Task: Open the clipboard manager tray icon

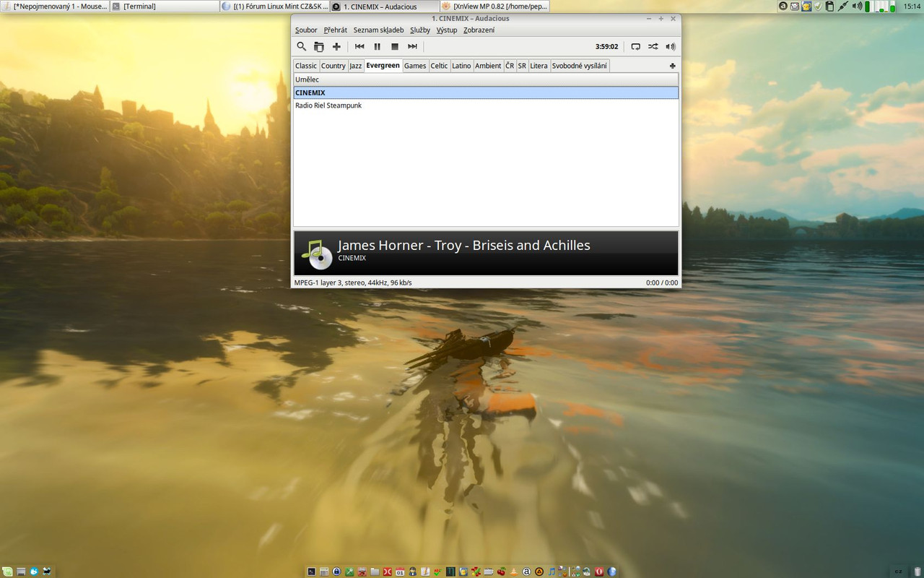Action: tap(830, 7)
